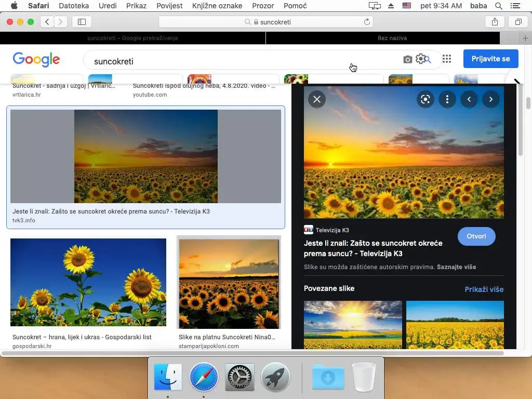The image size is (532, 399).
Task: Click the large sunflower preview image
Action: click(404, 152)
